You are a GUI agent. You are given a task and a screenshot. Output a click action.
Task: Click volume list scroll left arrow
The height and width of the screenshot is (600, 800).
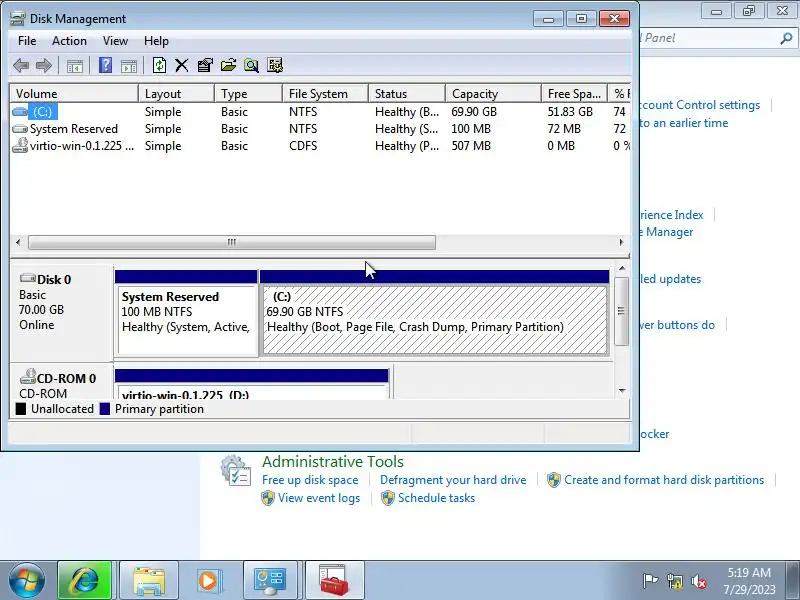tap(18, 242)
